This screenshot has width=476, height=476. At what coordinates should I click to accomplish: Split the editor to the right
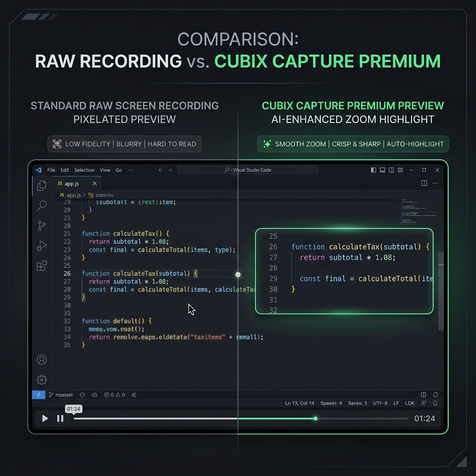[424, 183]
